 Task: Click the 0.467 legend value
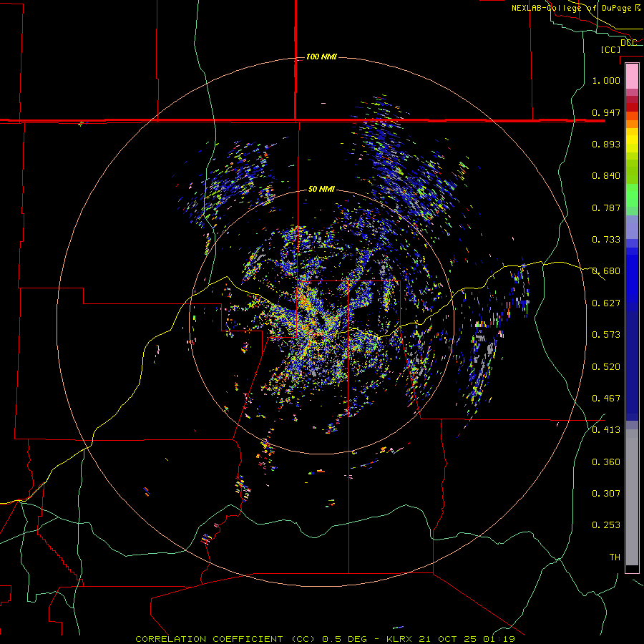click(606, 399)
